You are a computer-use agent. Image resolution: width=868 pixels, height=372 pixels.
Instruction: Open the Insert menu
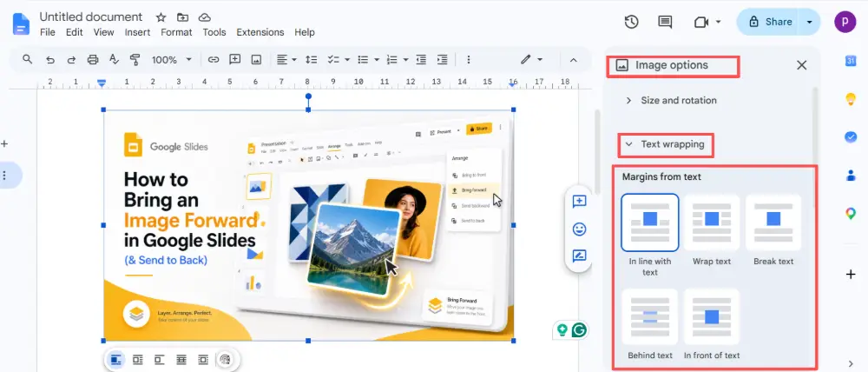click(137, 32)
